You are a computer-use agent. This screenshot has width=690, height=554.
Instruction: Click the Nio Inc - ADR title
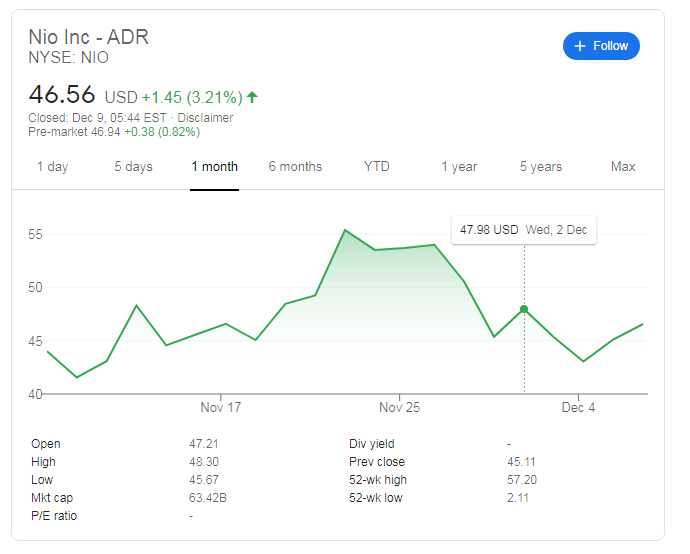[88, 37]
